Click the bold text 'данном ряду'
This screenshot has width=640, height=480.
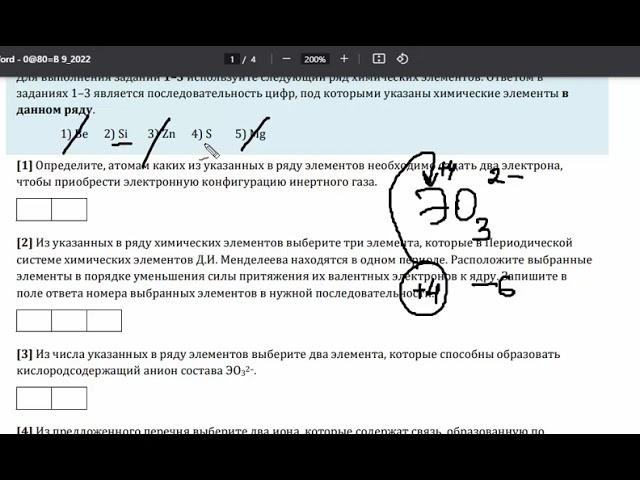[54, 110]
